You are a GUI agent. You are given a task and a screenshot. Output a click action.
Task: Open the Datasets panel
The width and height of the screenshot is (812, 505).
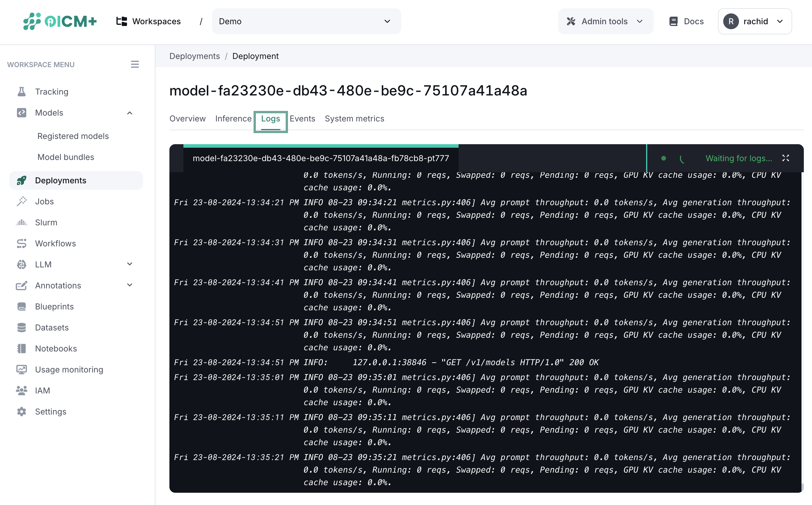click(x=52, y=327)
